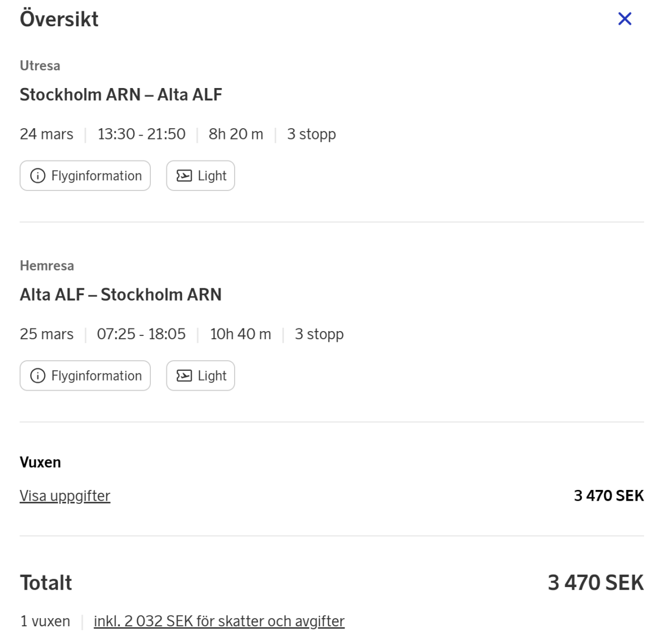Close the Översikt overview panel
The height and width of the screenshot is (644, 657).
click(x=624, y=19)
